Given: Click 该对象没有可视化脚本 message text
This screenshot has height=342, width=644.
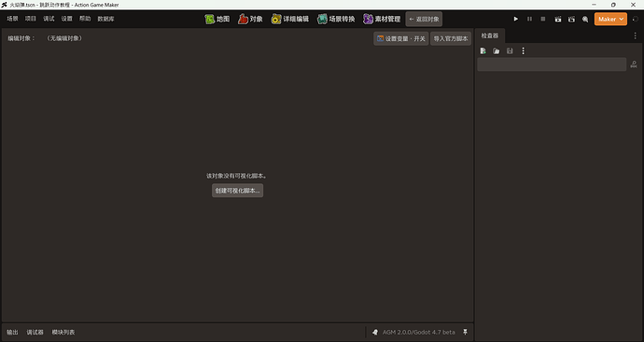Looking at the screenshot, I should pyautogui.click(x=237, y=176).
